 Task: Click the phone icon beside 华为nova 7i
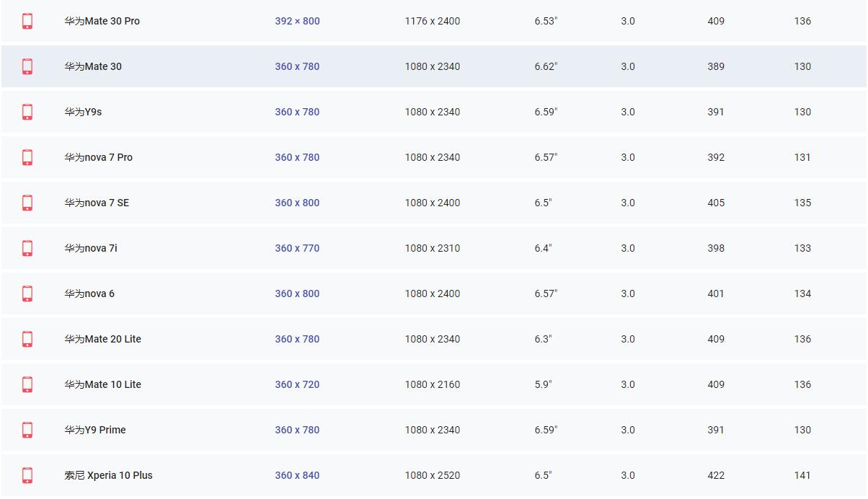click(27, 248)
